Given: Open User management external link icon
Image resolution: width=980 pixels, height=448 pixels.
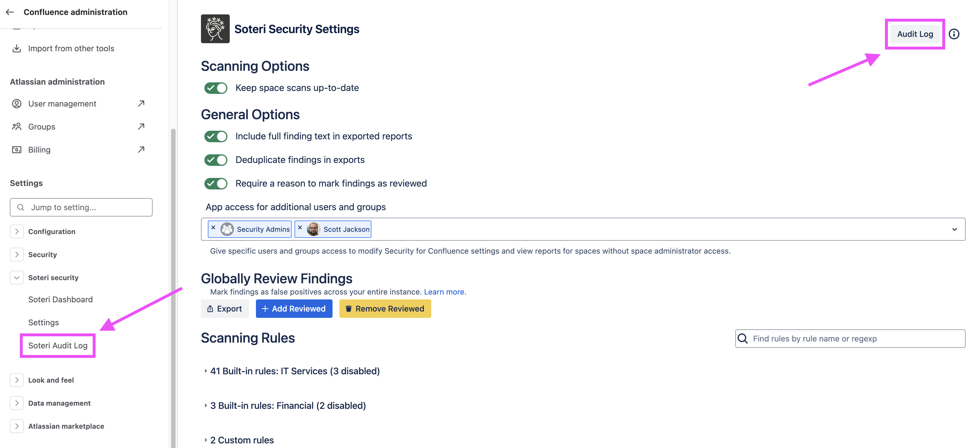Looking at the screenshot, I should 141,103.
